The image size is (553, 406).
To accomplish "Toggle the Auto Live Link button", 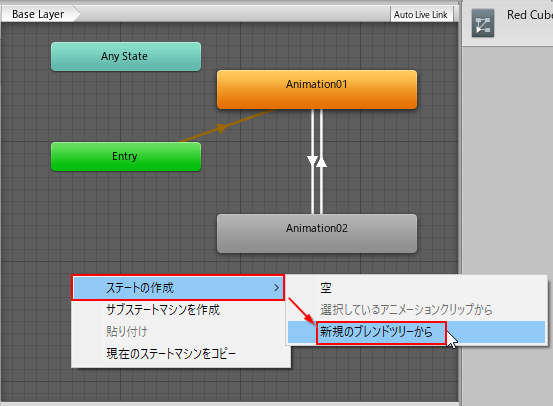I will tap(421, 14).
